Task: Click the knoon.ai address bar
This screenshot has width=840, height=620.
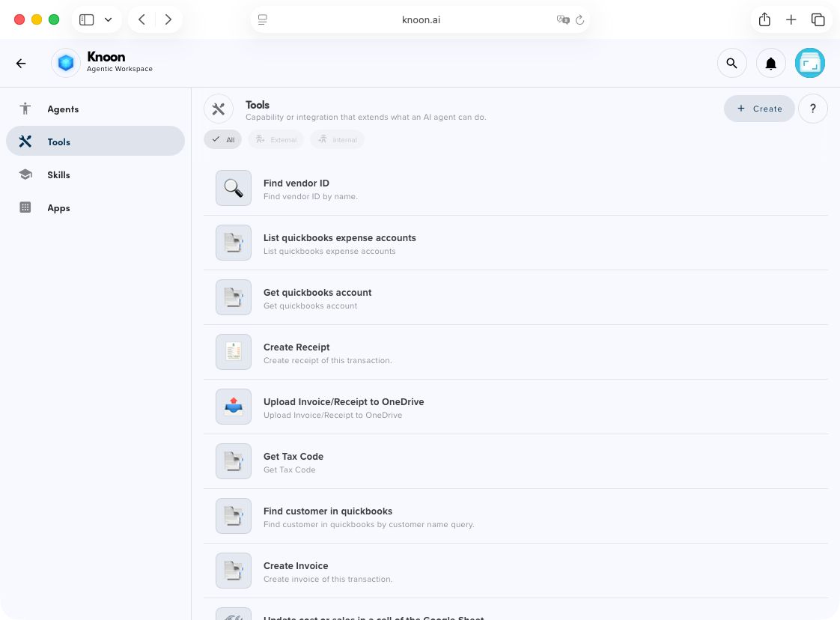Action: (x=420, y=20)
